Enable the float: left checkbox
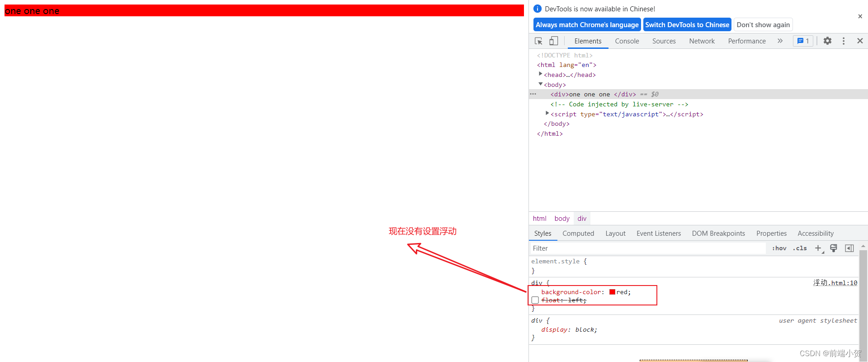This screenshot has height=362, width=868. (535, 300)
